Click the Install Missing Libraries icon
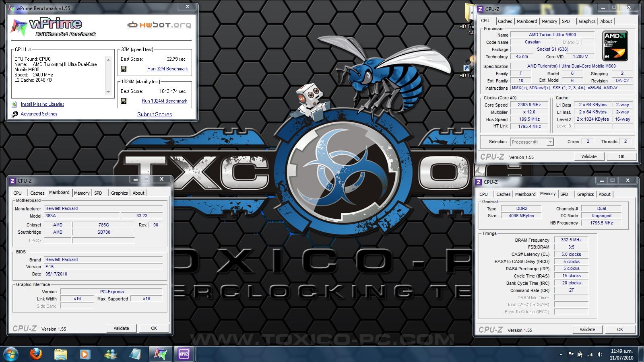Viewport: 644px width, 362px height. pyautogui.click(x=14, y=104)
